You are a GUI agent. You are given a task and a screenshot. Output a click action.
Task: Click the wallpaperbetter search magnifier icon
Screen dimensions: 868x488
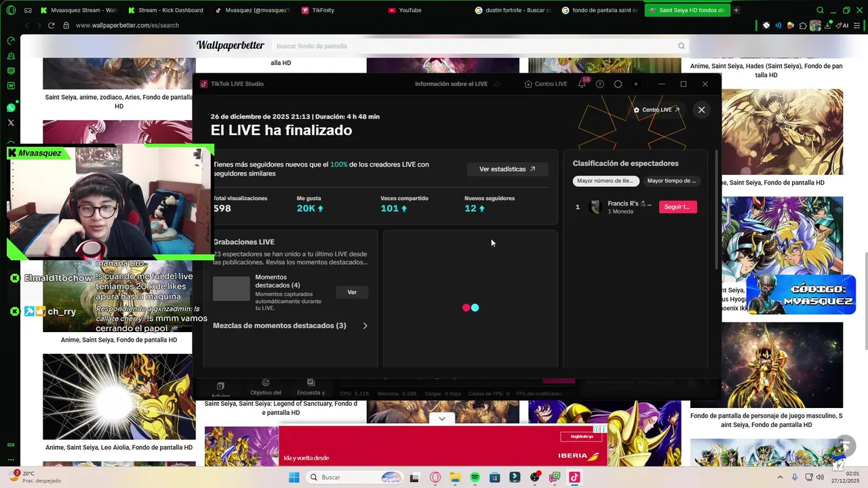pyautogui.click(x=682, y=46)
